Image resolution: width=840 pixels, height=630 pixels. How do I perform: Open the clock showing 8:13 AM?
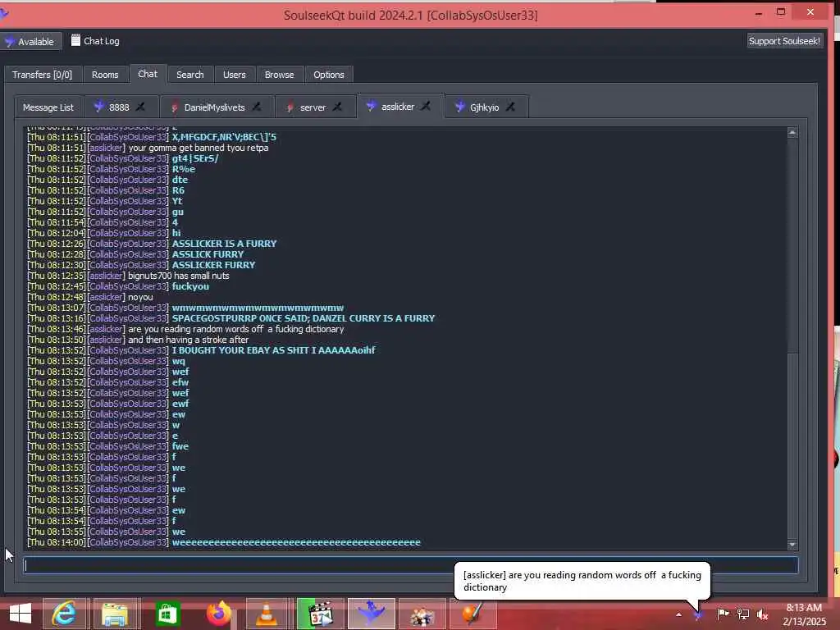coord(804,614)
